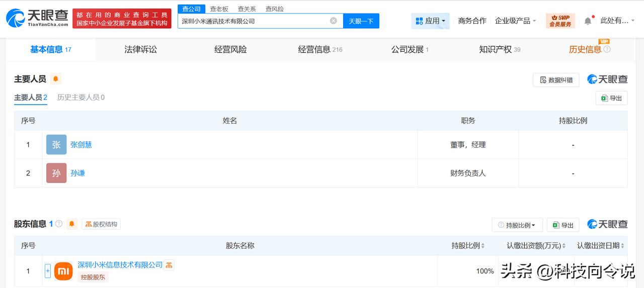
Task: Click the 张 avatar of 张剑慧
Action: coord(56,145)
